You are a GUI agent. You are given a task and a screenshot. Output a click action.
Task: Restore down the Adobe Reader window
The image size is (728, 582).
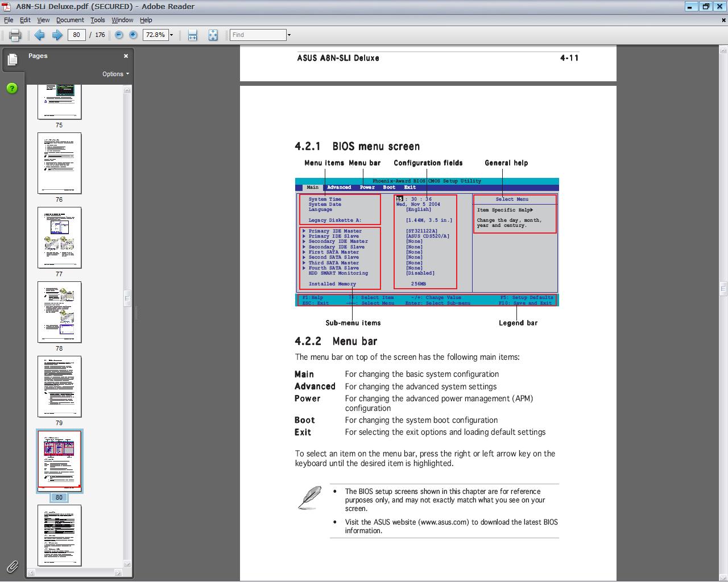(x=706, y=6)
